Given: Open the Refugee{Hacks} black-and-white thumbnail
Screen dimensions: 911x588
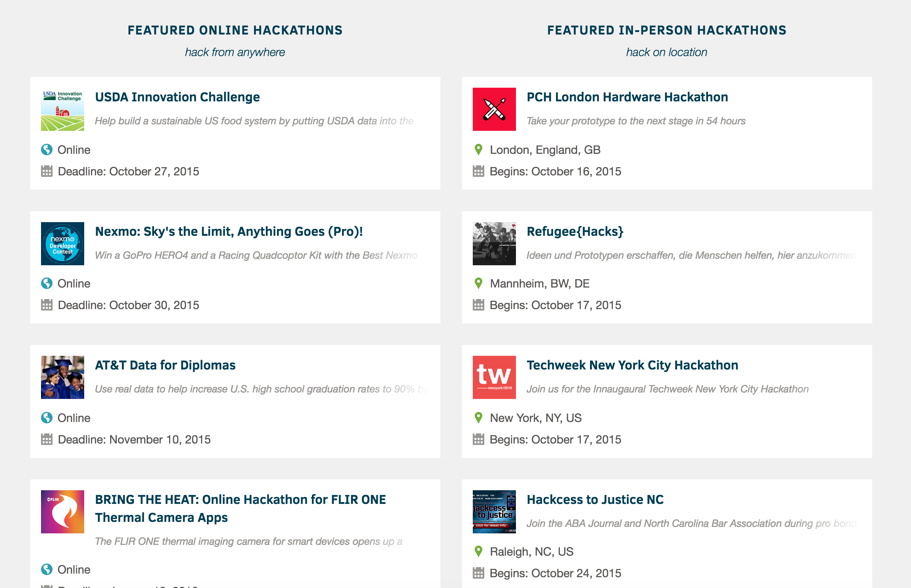Looking at the screenshot, I should tap(494, 244).
